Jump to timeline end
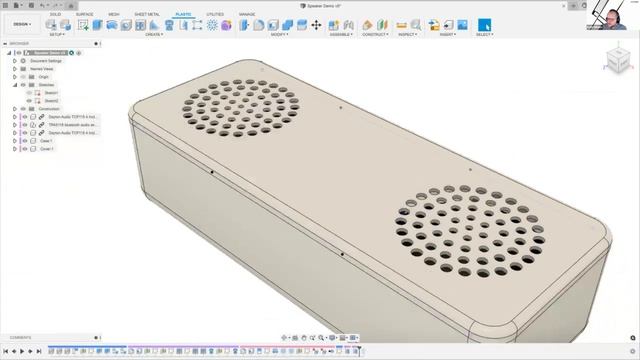Screen dimensions: 640x360 39,351
